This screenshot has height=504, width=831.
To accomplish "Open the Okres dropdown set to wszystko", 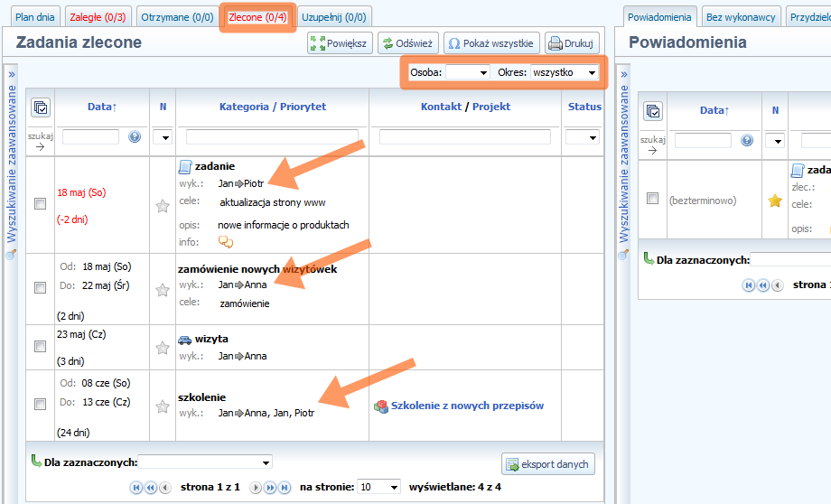I will pyautogui.click(x=564, y=72).
